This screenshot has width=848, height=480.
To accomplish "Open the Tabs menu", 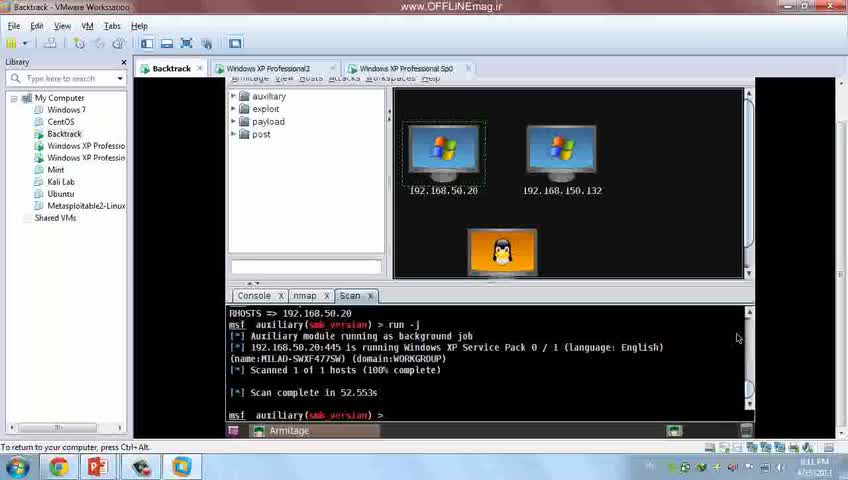I will click(112, 26).
